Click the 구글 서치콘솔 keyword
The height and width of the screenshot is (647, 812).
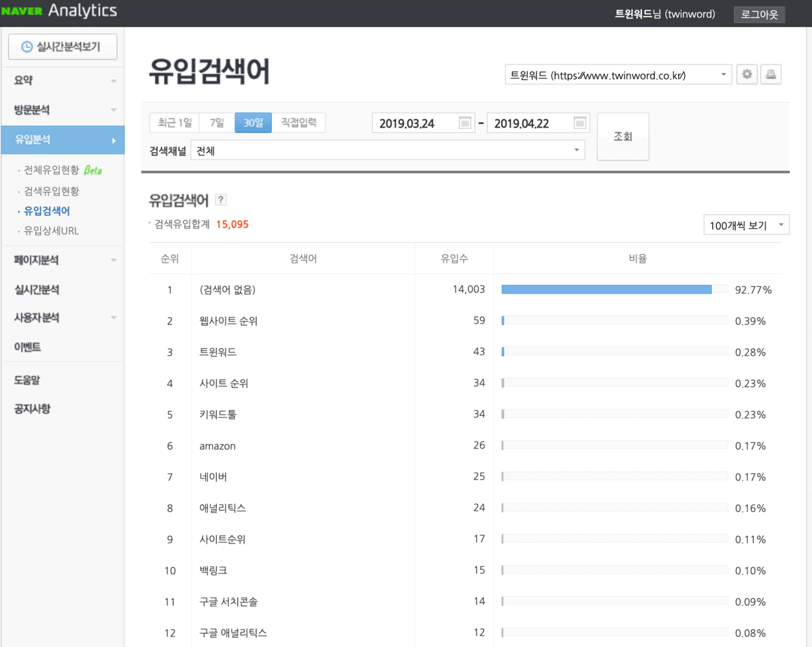coord(228,602)
